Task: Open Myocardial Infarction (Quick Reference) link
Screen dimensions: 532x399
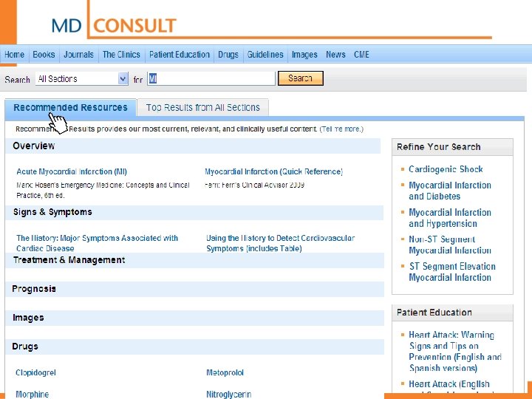Action: pyautogui.click(x=274, y=171)
